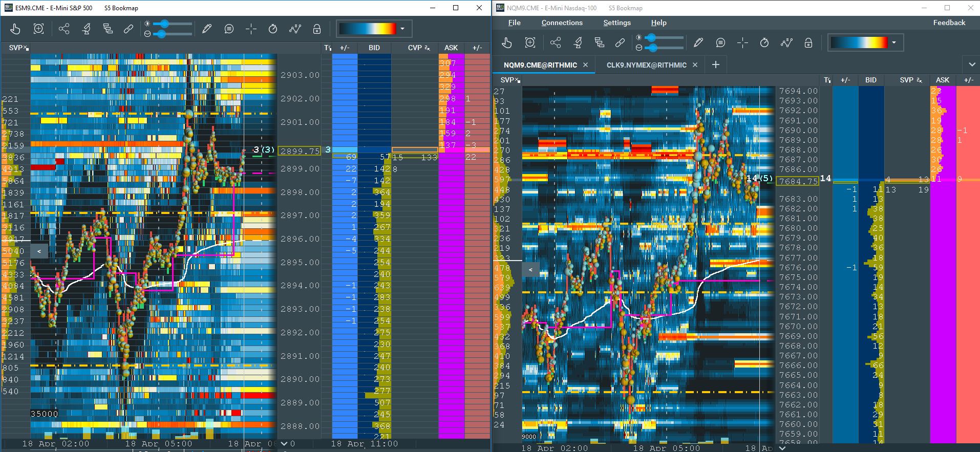
Task: Click the T column header in ESM9 window
Action: (327, 48)
